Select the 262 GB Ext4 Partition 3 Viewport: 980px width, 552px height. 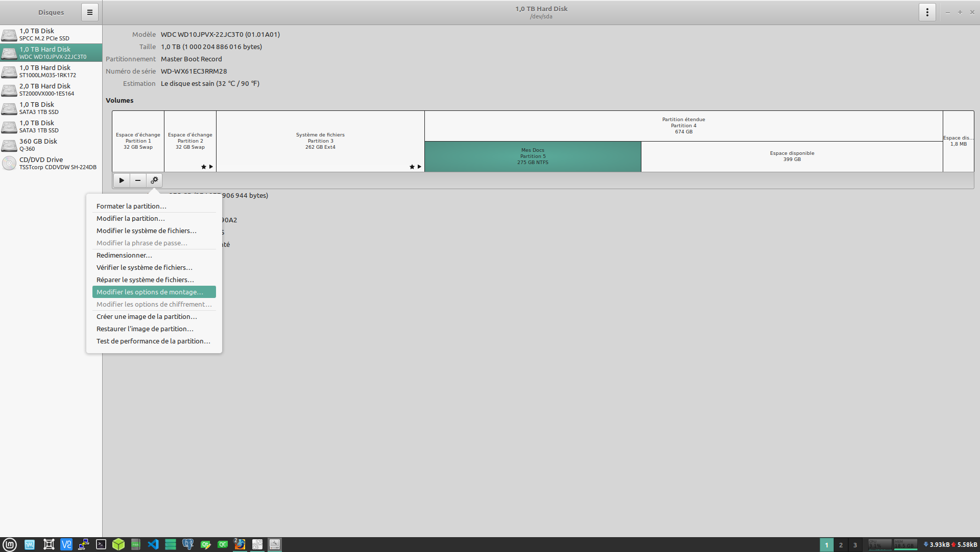(x=320, y=141)
